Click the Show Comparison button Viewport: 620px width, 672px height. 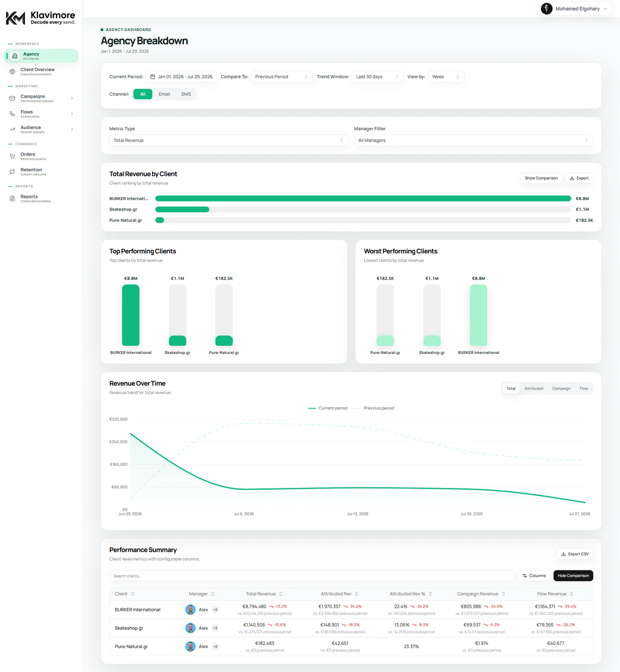[541, 178]
